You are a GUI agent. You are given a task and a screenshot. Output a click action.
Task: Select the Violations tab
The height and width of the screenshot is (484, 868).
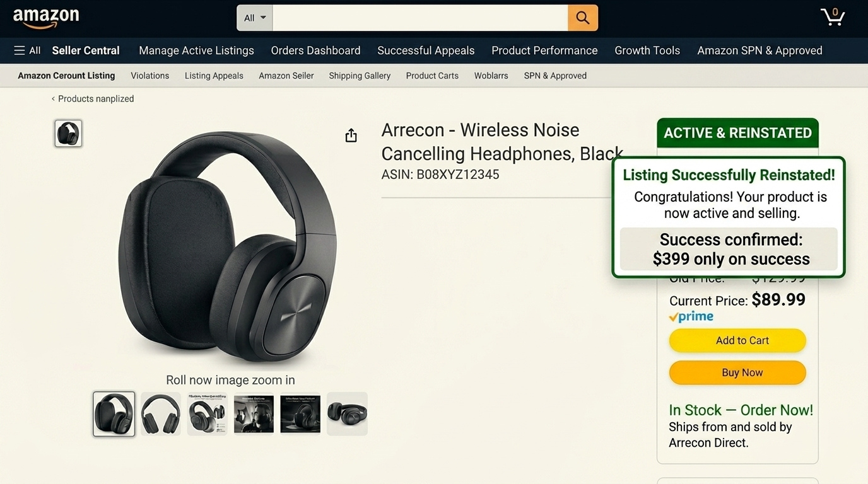click(150, 75)
